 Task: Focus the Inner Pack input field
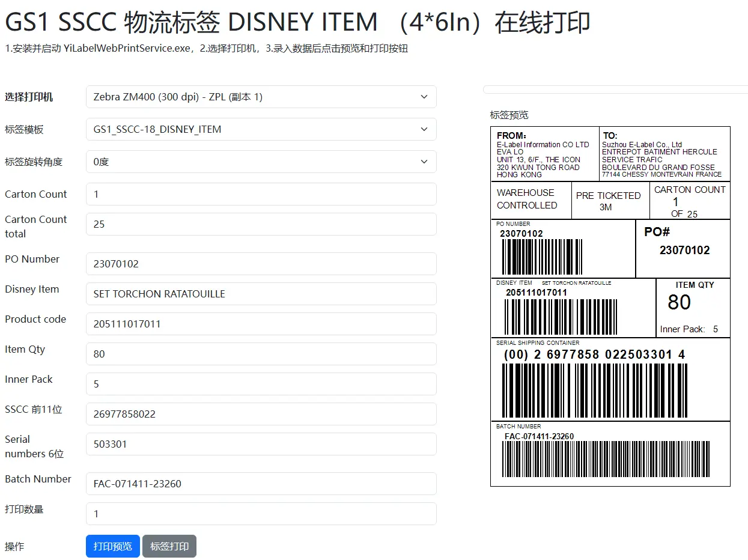(x=261, y=384)
